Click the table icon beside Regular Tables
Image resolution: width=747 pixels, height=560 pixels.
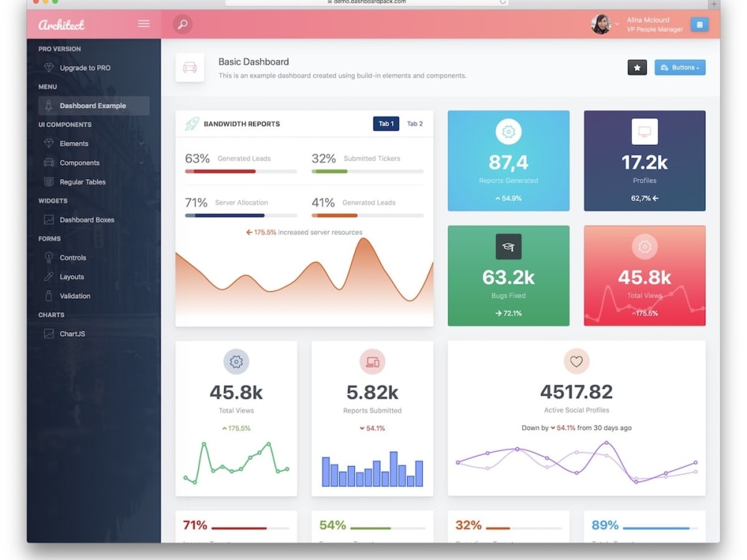point(49,181)
